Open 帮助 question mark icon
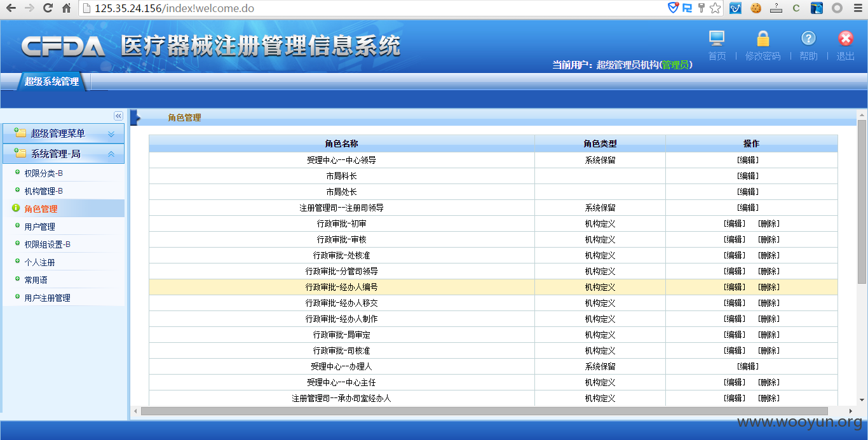Viewport: 868px width, 440px height. pyautogui.click(x=808, y=38)
